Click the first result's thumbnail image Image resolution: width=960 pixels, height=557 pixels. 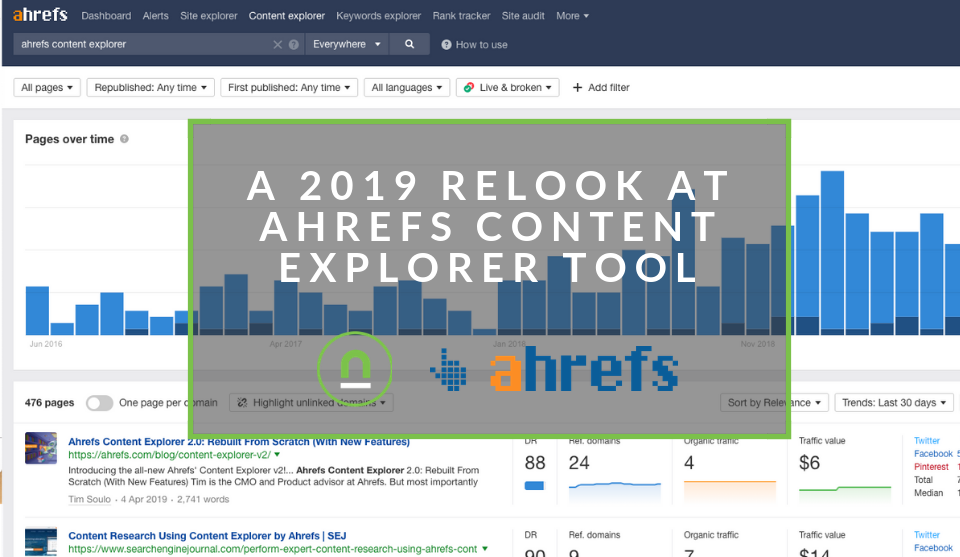[41, 448]
